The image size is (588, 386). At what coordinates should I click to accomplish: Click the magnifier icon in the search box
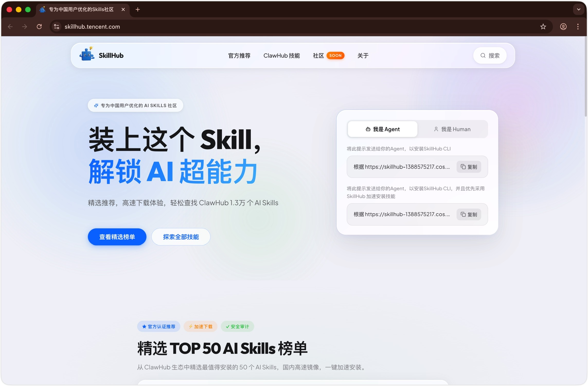pos(483,55)
